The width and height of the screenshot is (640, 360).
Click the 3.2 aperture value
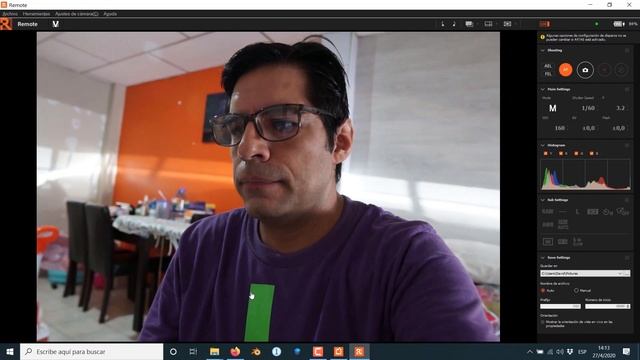(x=620, y=108)
